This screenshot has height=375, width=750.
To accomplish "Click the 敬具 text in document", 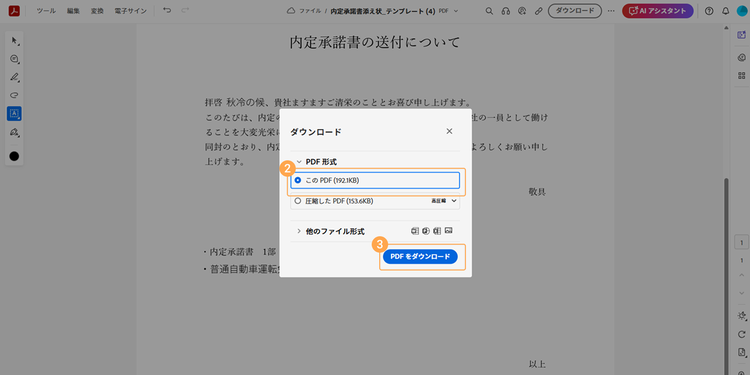I will tap(537, 192).
